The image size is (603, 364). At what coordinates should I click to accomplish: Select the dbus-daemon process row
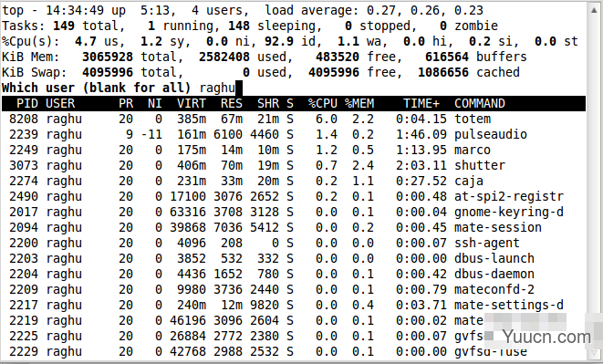click(x=294, y=274)
